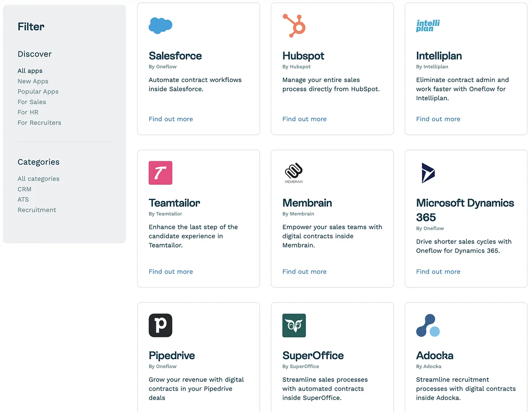Click the blue Adocka logo icon
The image size is (532, 412).
428,326
